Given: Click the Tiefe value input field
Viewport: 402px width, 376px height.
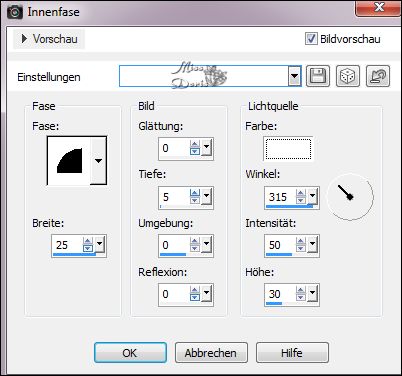Looking at the screenshot, I should tap(174, 197).
